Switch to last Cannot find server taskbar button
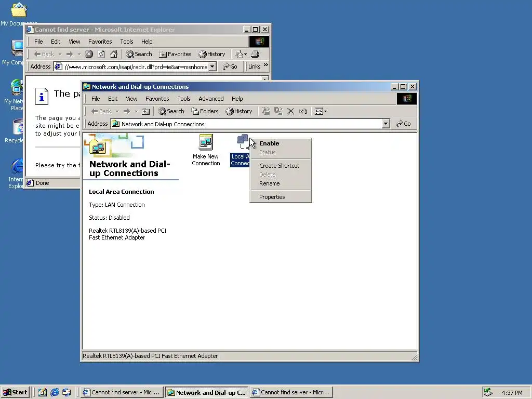 click(291, 392)
